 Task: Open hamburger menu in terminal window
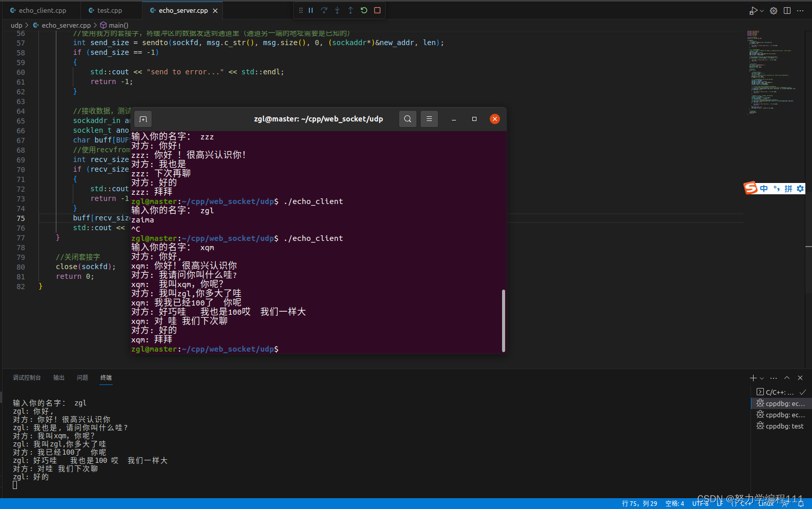429,119
